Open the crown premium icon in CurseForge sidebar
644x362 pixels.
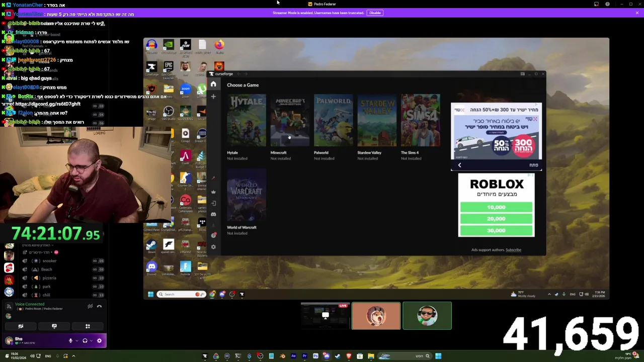pyautogui.click(x=213, y=192)
